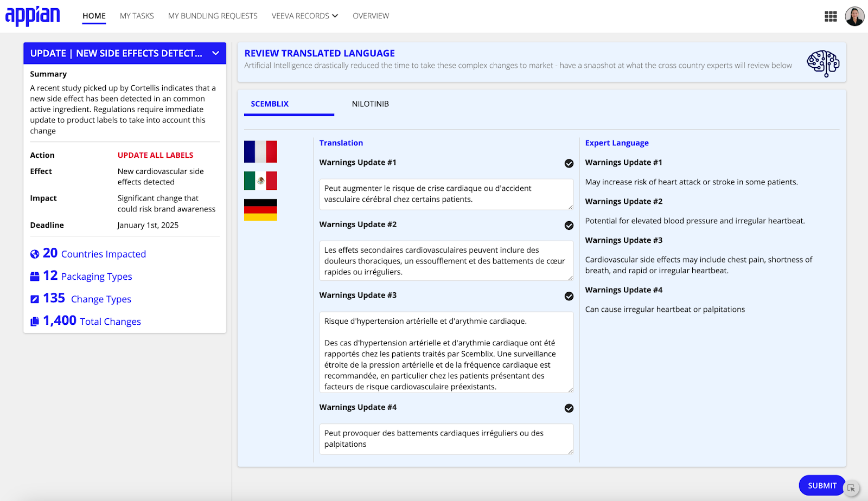Edit the Warnings Update #1 translation field
The height and width of the screenshot is (501, 868).
click(x=446, y=194)
